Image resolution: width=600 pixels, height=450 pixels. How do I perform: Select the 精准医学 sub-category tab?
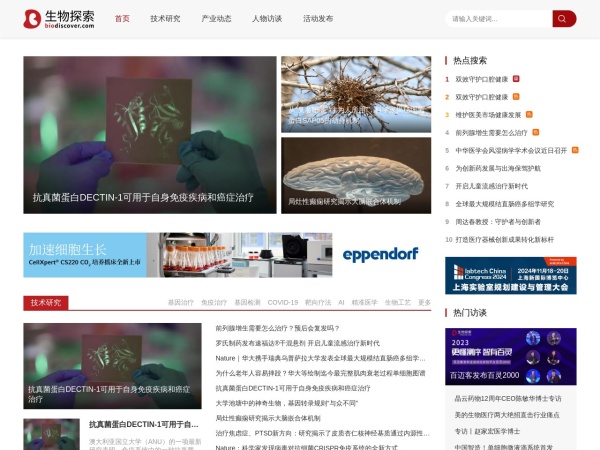364,302
